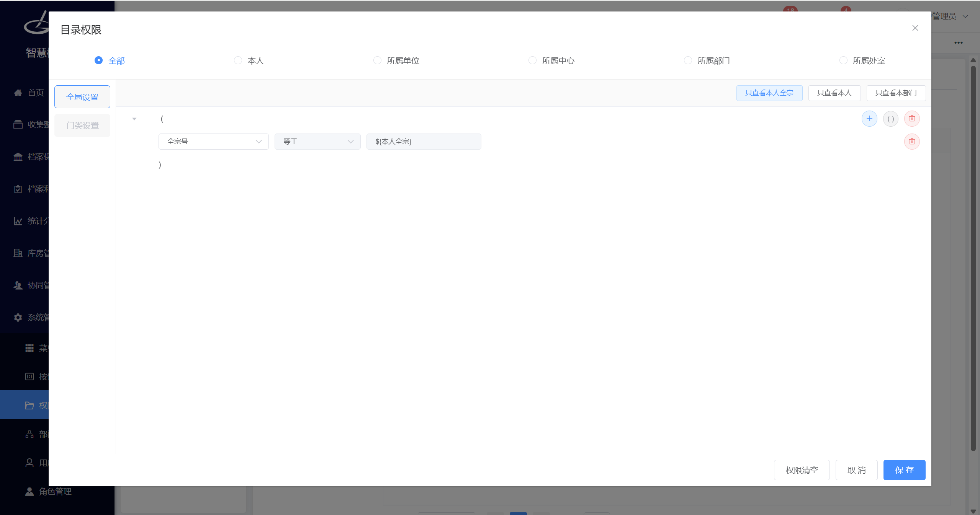Pick the 所属部门 radio option
The height and width of the screenshot is (515, 980).
(x=707, y=60)
